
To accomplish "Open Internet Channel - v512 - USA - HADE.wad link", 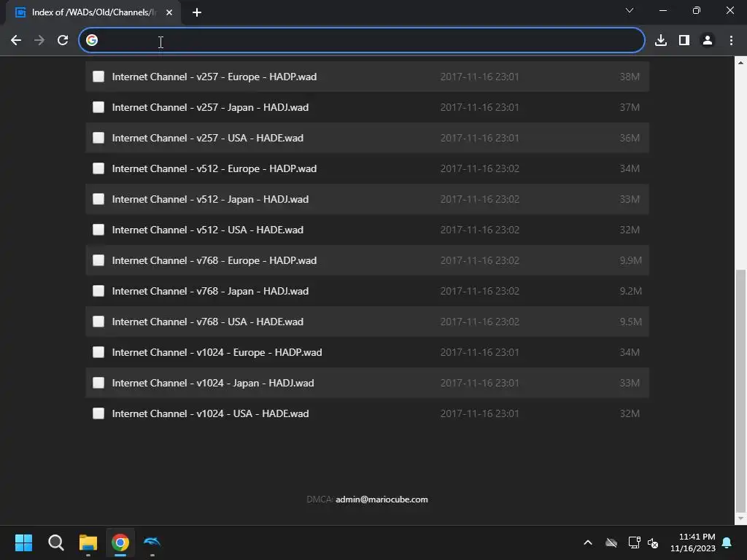I will point(207,230).
